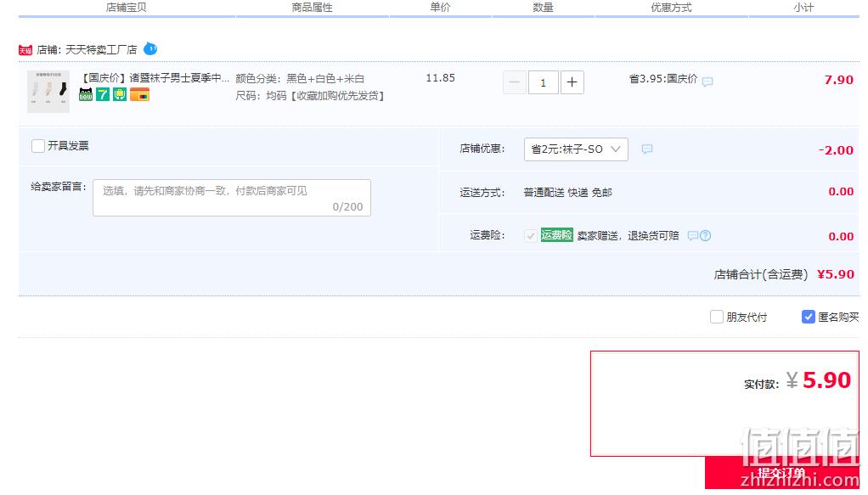Click the green 7-day return badge icon
Screen dimensions: 868x495
pos(103,95)
